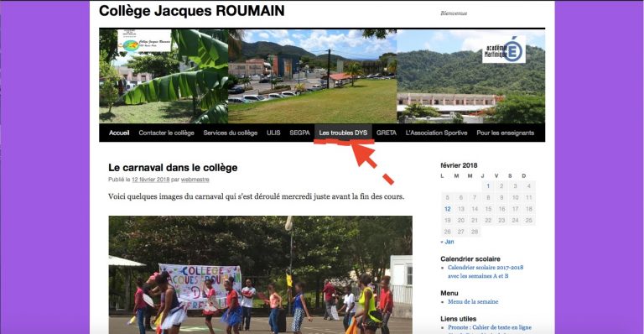Select Les troubles DYS menu item
644x334 pixels.
tap(343, 133)
